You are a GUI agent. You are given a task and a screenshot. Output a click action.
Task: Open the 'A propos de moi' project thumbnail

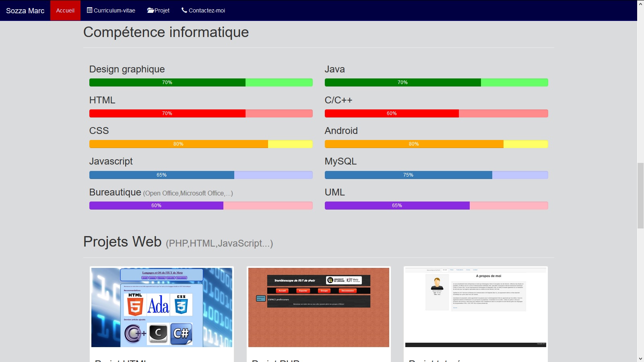coord(476,307)
